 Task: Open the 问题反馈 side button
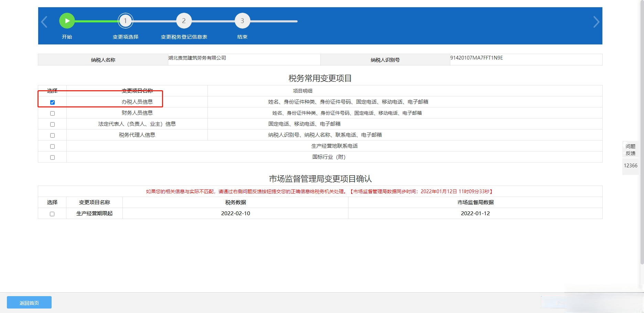[x=630, y=150]
